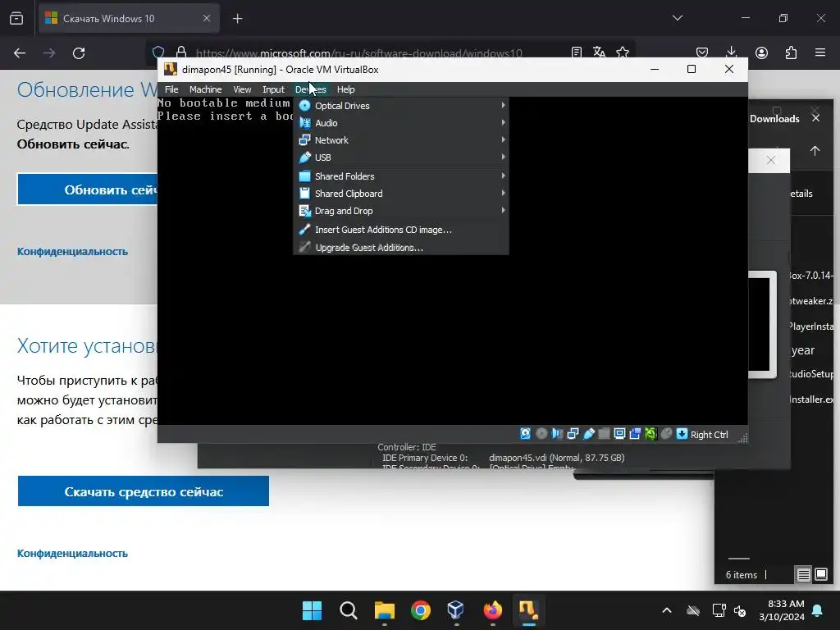This screenshot has width=840, height=630.
Task: Open the Windows Start menu
Action: tap(312, 610)
